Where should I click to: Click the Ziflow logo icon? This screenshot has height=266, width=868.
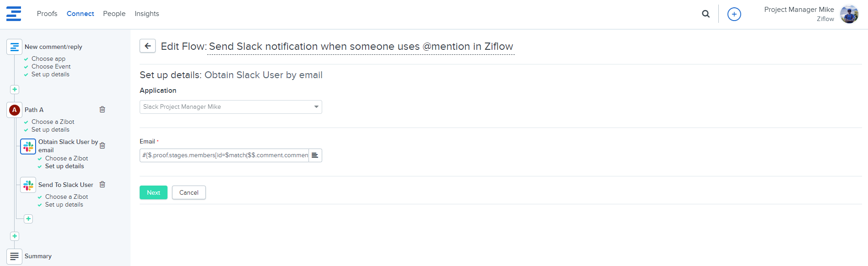tap(14, 14)
